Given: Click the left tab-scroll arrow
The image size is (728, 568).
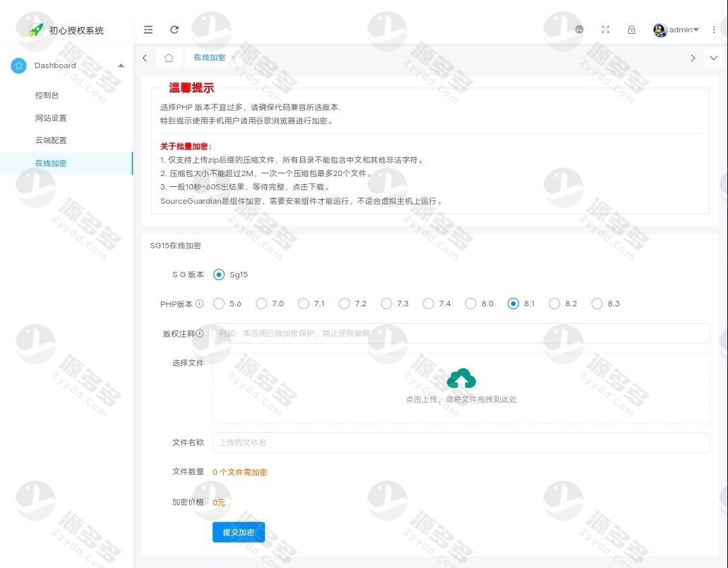Looking at the screenshot, I should click(145, 57).
